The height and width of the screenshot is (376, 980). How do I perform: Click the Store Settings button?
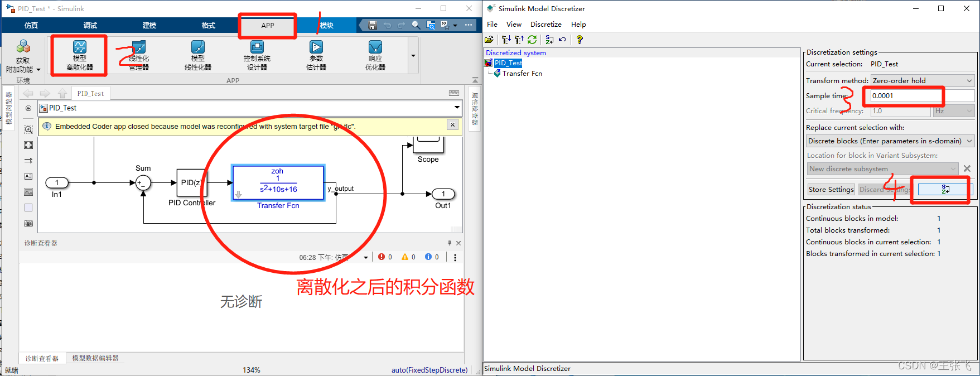coord(831,190)
